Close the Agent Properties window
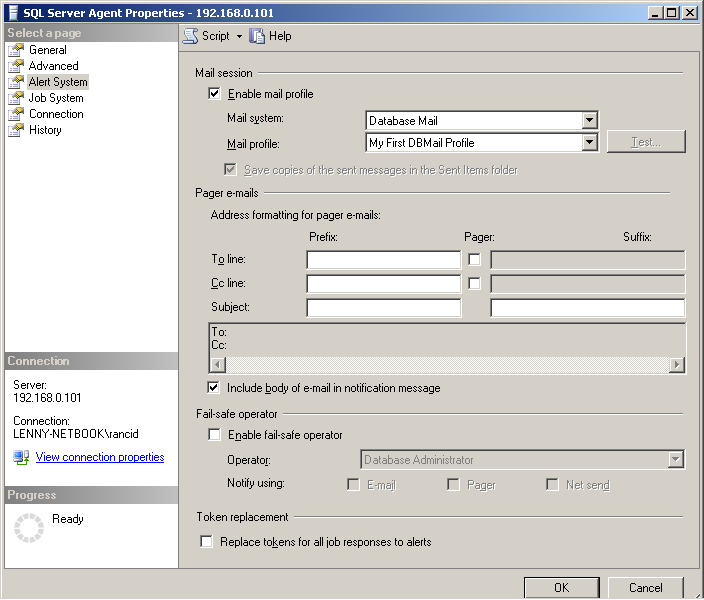This screenshot has width=704, height=600. pyautogui.click(x=690, y=13)
